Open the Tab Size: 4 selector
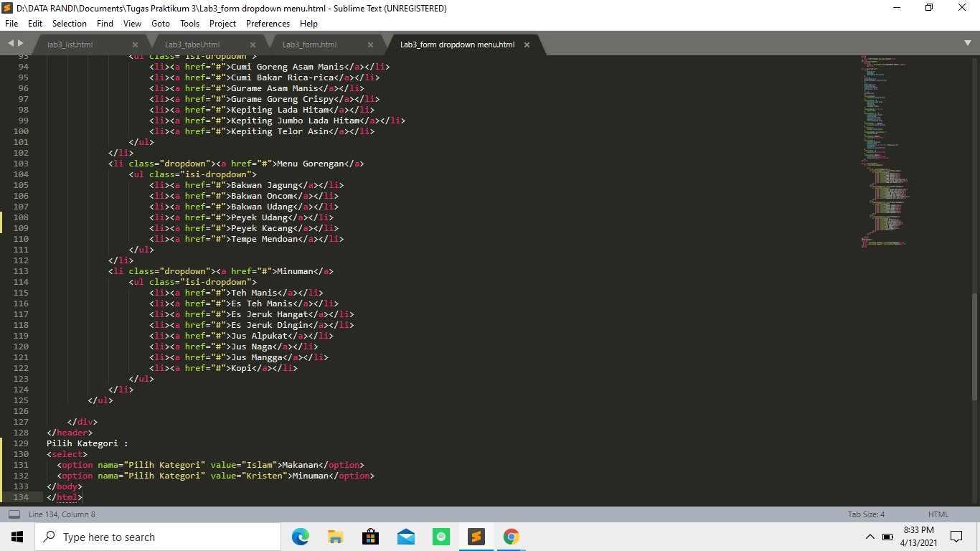The image size is (980, 551). coord(865,514)
